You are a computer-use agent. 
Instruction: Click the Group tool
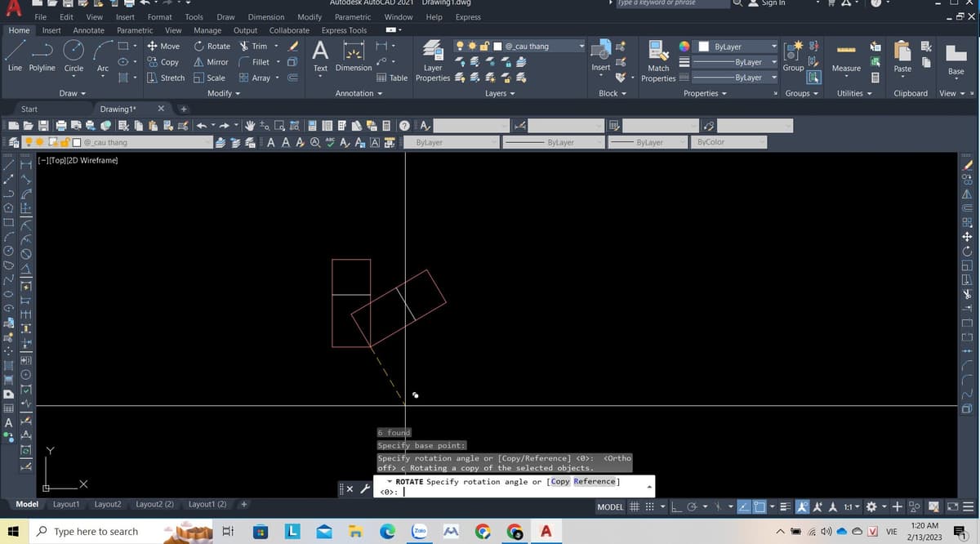[x=793, y=56]
